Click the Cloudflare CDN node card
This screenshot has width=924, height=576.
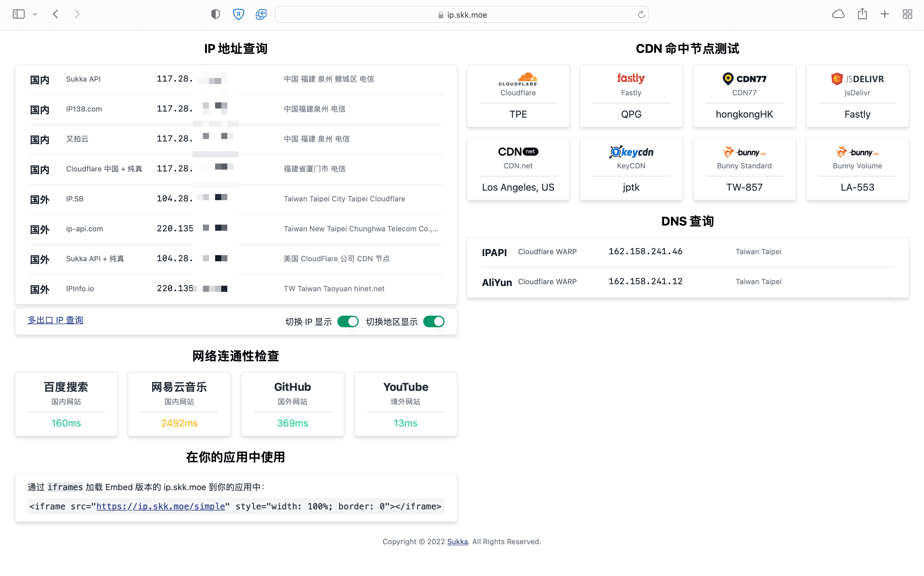pyautogui.click(x=518, y=96)
